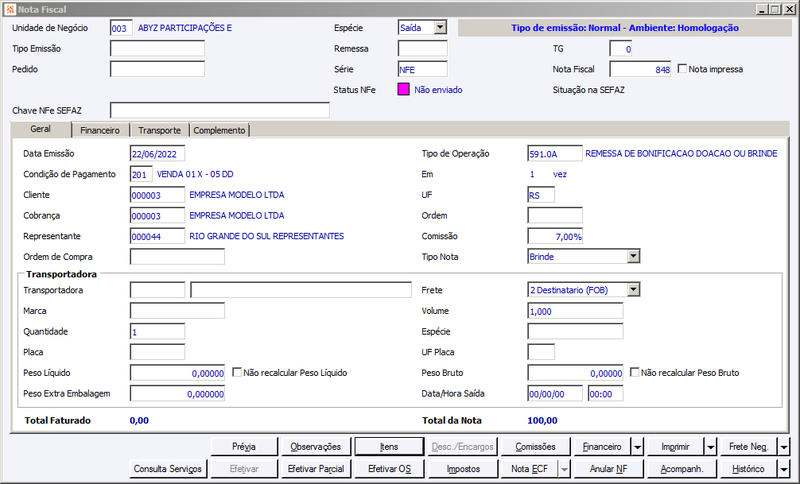Click the Nota Fiscal window title icon
Screen dimensions: 800x484
10,9
